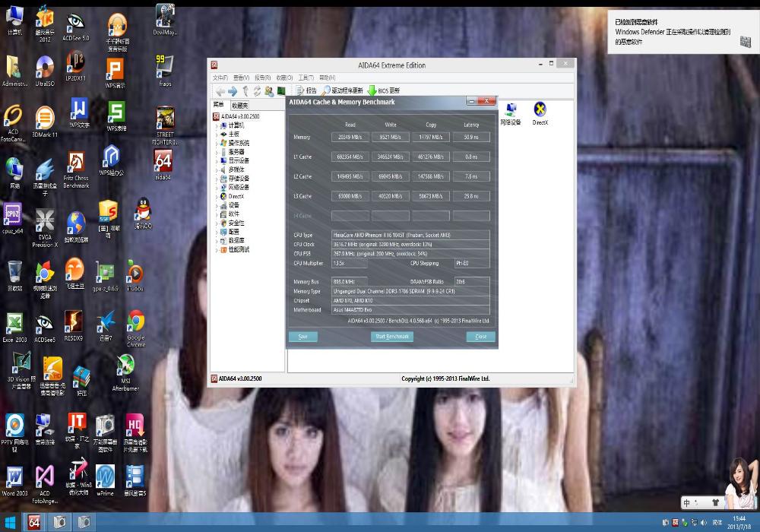Expand the 显示设备 tree node arrow
The image size is (760, 532).
217,160
